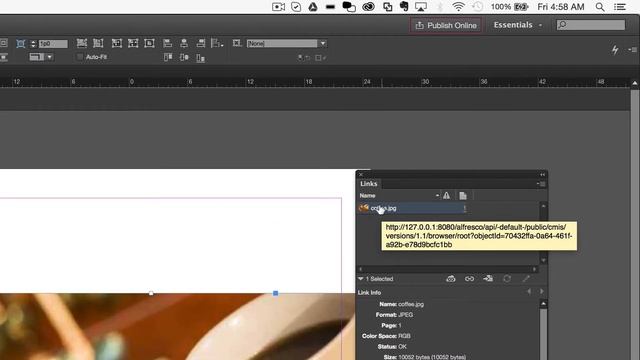This screenshot has width=640, height=360.
Task: Click the Page column header icon
Action: 463,196
